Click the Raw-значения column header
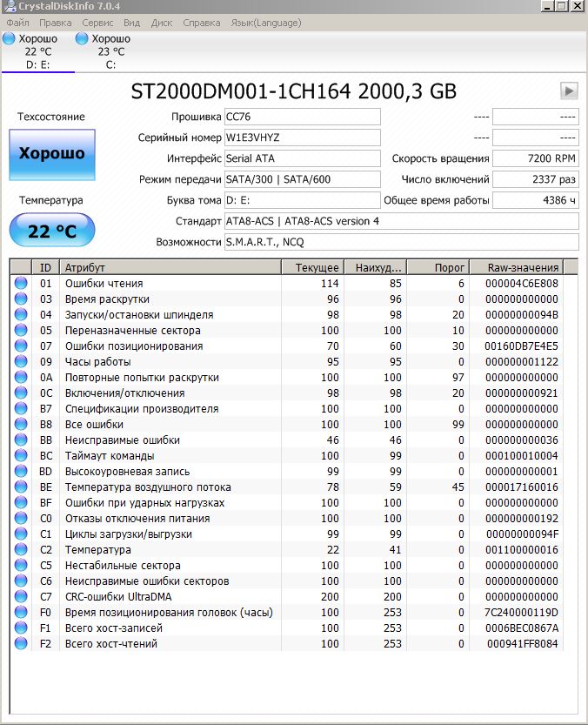Image resolution: width=588 pixels, height=725 pixels. pos(517,267)
